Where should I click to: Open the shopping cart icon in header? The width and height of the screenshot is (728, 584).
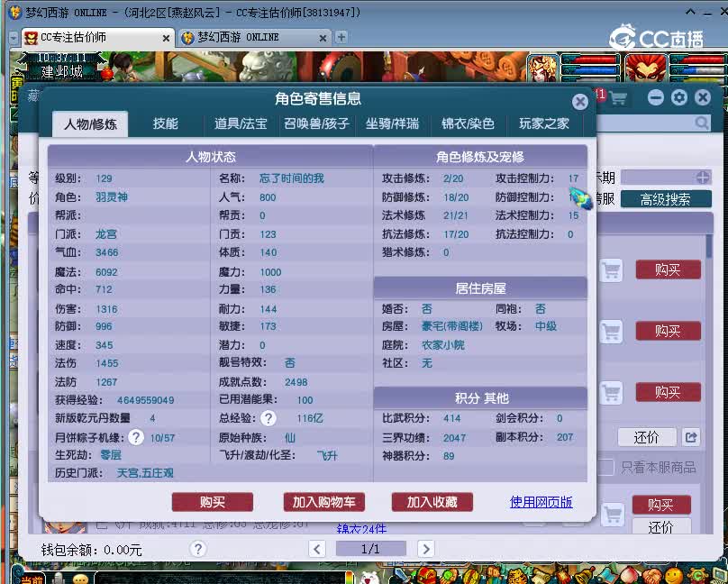pos(618,98)
